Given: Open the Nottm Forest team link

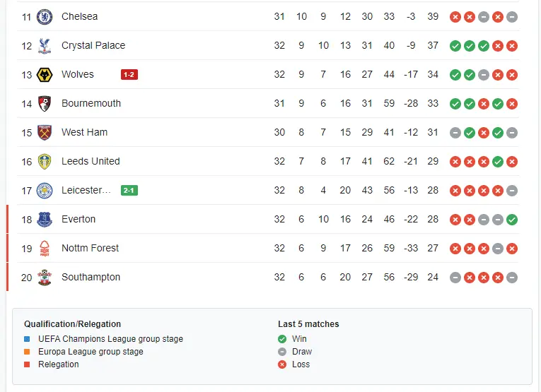Looking at the screenshot, I should coord(90,248).
